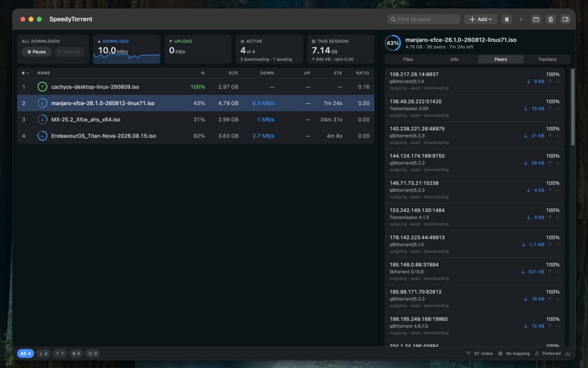The width and height of the screenshot is (588, 368).
Task: Select the Peers tab
Action: point(501,59)
